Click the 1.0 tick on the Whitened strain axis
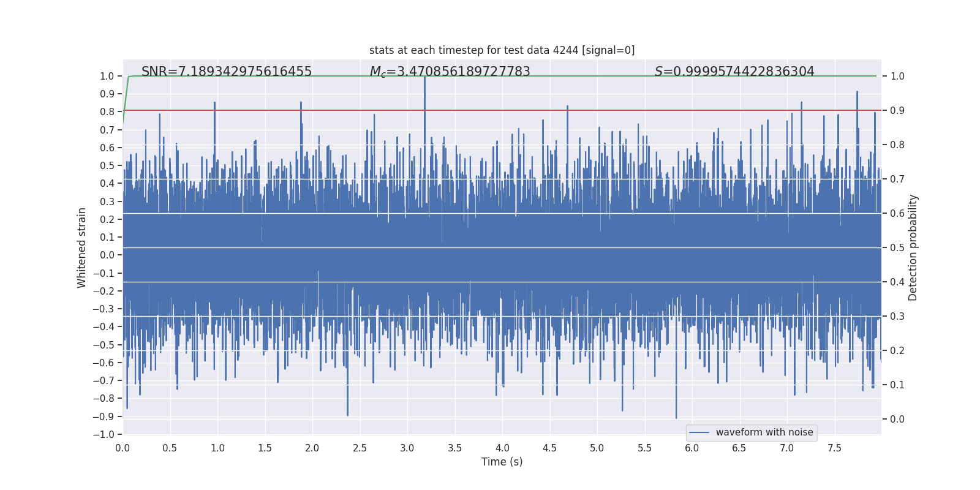Image resolution: width=980 pixels, height=490 pixels. pyautogui.click(x=107, y=77)
